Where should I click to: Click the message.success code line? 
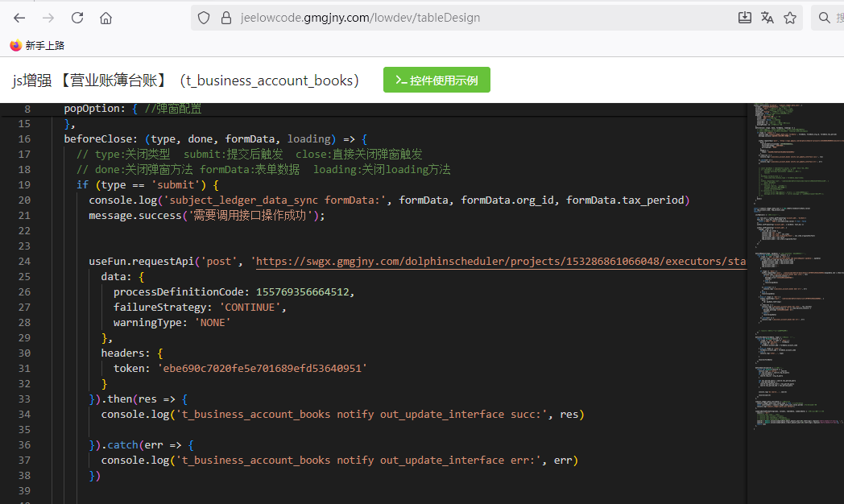click(206, 216)
